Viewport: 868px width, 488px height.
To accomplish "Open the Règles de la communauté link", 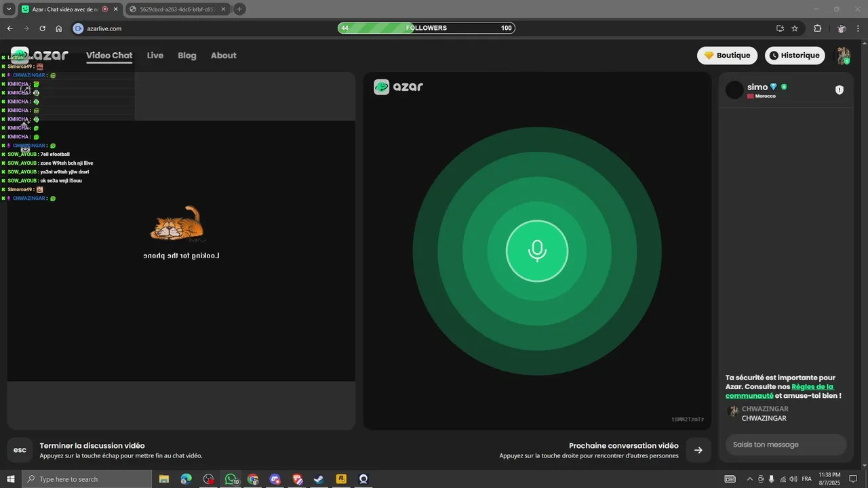I will [779, 391].
